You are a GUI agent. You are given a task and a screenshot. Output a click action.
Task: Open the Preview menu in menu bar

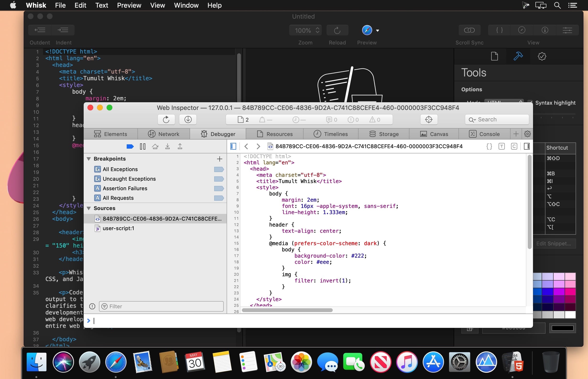tap(129, 5)
